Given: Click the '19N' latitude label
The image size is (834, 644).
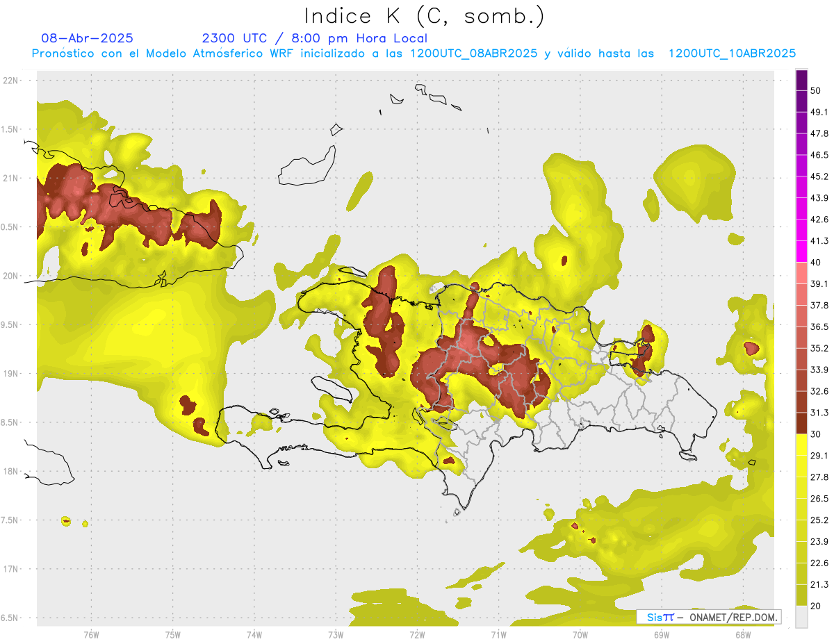Looking at the screenshot, I should pos(10,374).
